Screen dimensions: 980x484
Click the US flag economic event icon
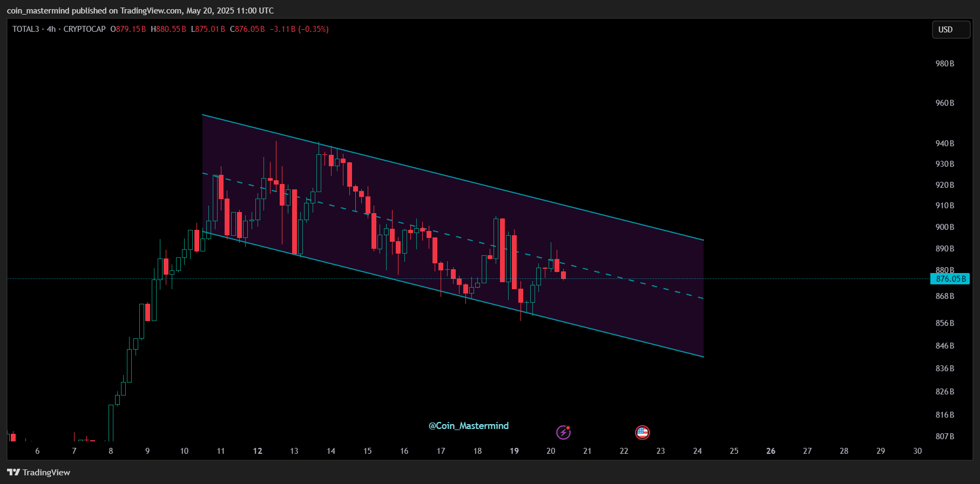pyautogui.click(x=642, y=432)
